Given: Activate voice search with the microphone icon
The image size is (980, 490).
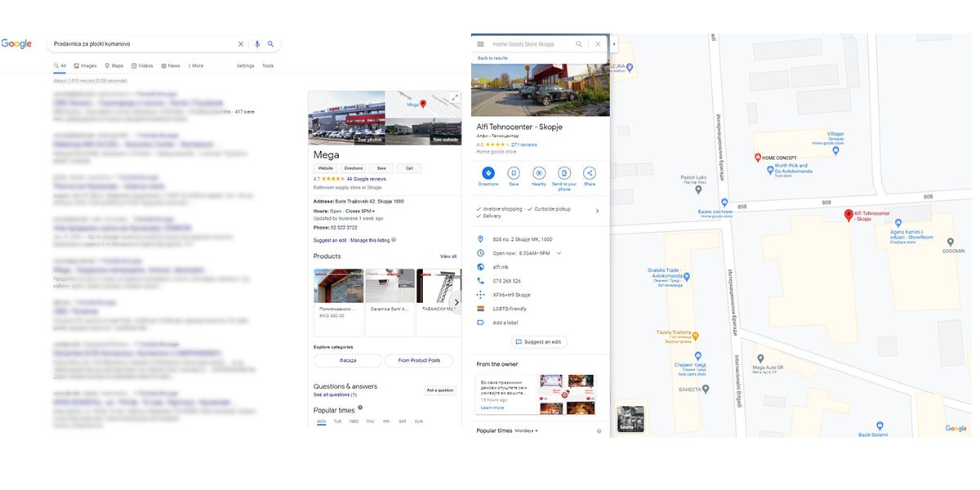Looking at the screenshot, I should pos(256,43).
